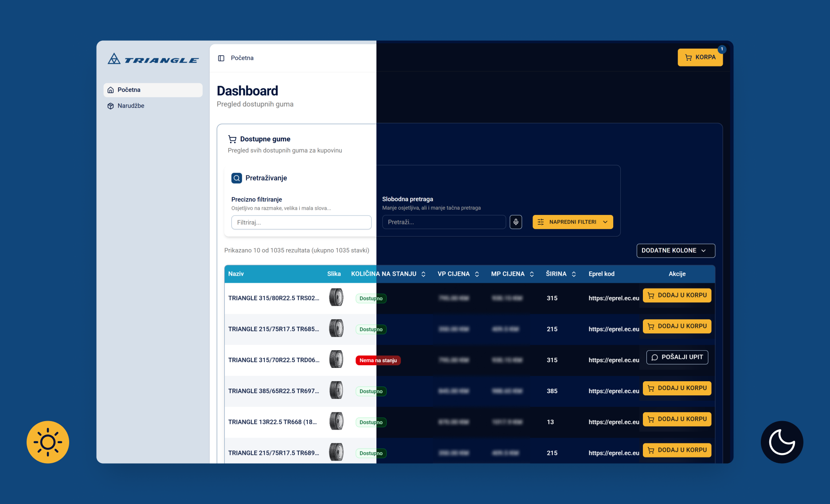
Task: Sort by MP cijena column
Action: click(513, 274)
